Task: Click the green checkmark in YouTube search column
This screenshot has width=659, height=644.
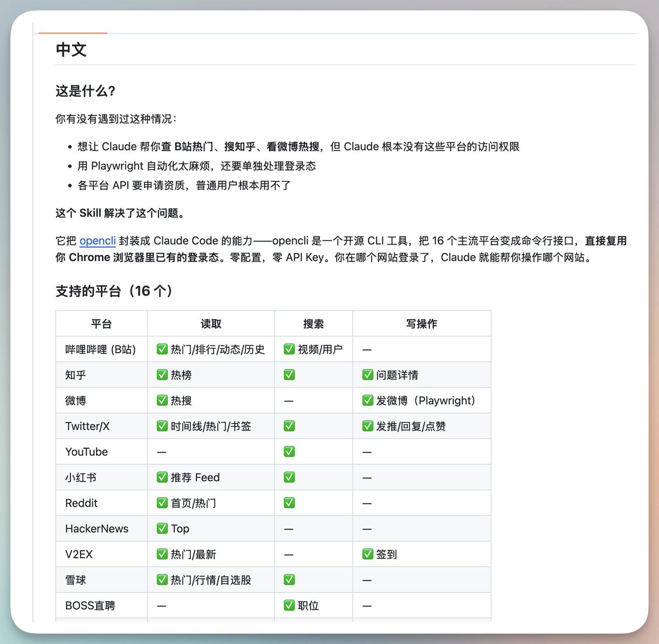Action: 289,452
